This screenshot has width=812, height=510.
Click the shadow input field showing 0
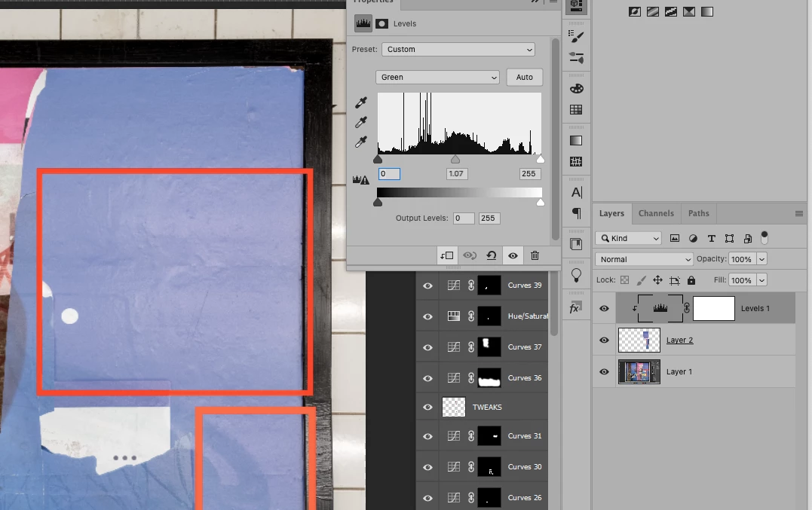click(x=389, y=174)
